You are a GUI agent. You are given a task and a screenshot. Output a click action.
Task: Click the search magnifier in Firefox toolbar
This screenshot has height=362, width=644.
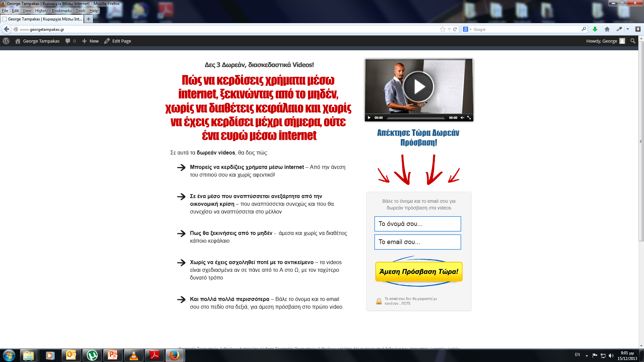[x=584, y=29]
